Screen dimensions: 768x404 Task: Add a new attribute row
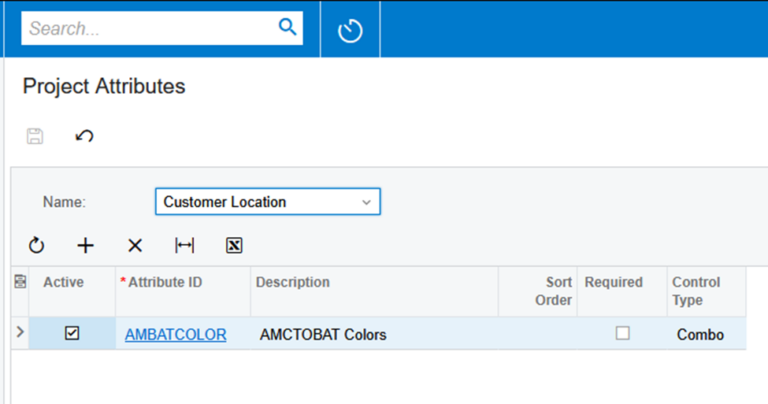[86, 245]
